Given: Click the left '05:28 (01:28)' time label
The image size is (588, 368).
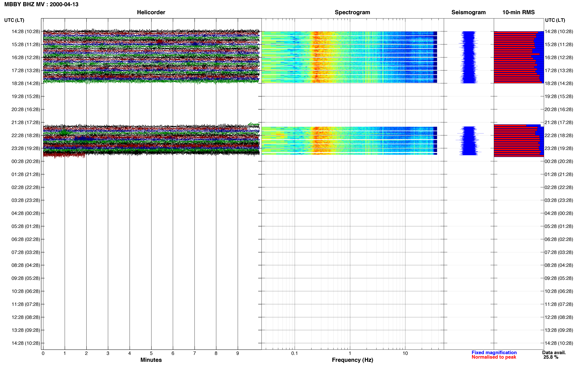Looking at the screenshot, I should coord(26,226).
